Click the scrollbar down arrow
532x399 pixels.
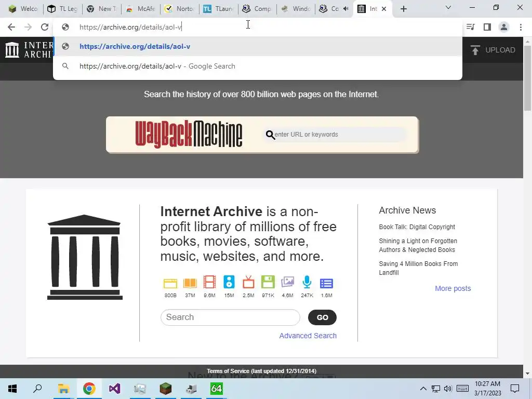coord(527,373)
